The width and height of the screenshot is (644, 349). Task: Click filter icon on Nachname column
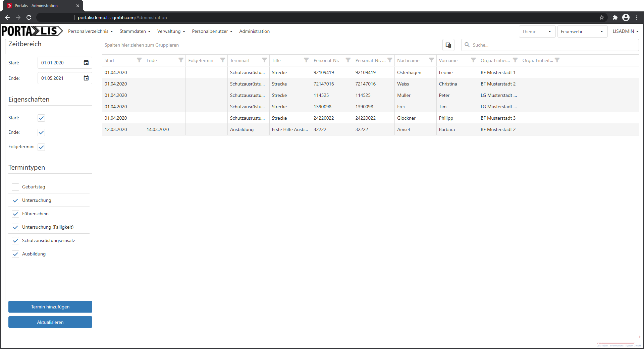[x=431, y=60]
